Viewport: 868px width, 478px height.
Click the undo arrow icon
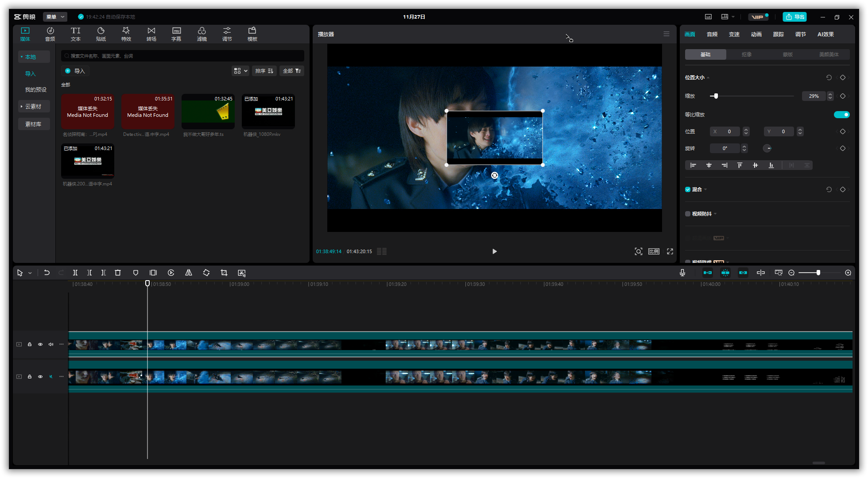coord(47,273)
